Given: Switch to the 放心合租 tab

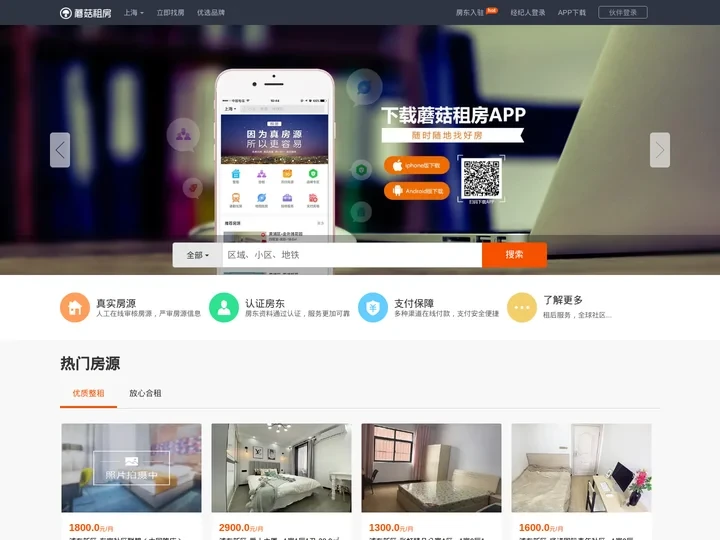Looking at the screenshot, I should (145, 394).
